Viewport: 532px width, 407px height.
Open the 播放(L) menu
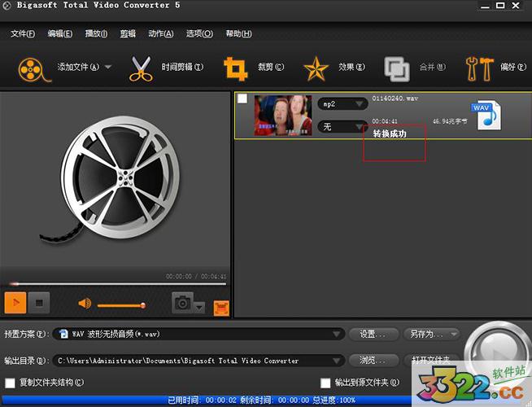tap(96, 33)
